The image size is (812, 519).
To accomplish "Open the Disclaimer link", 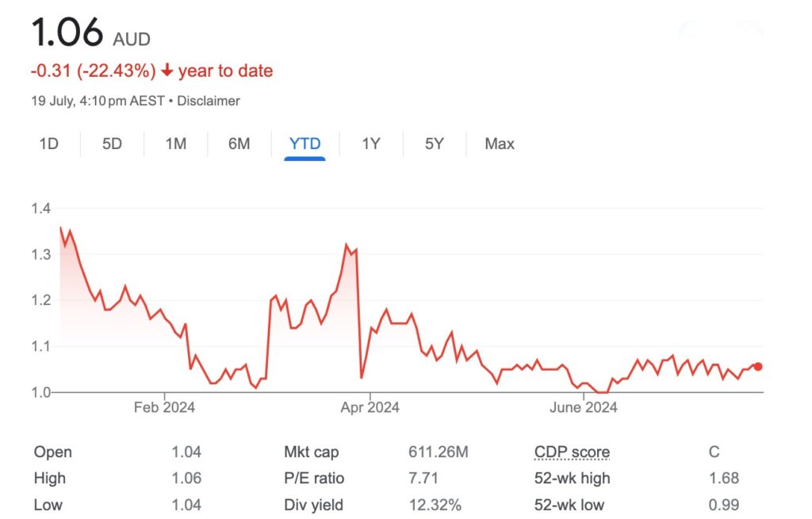I will (x=208, y=101).
